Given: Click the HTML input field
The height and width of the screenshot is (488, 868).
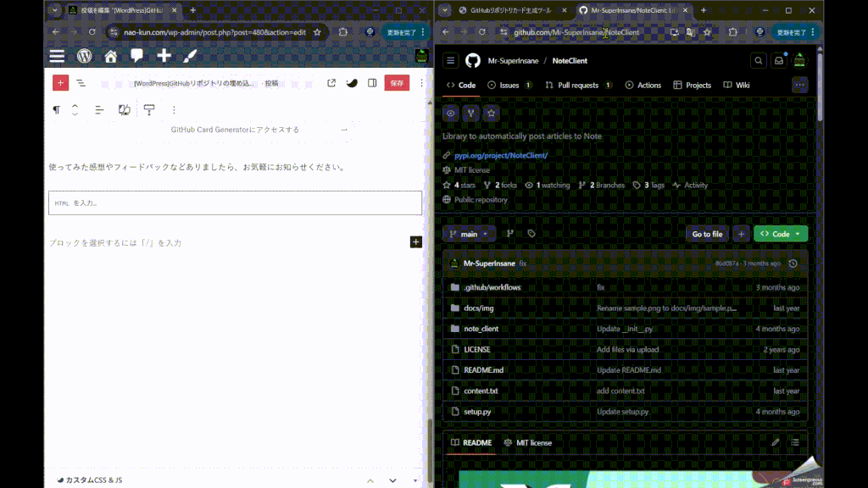Looking at the screenshot, I should coord(236,203).
